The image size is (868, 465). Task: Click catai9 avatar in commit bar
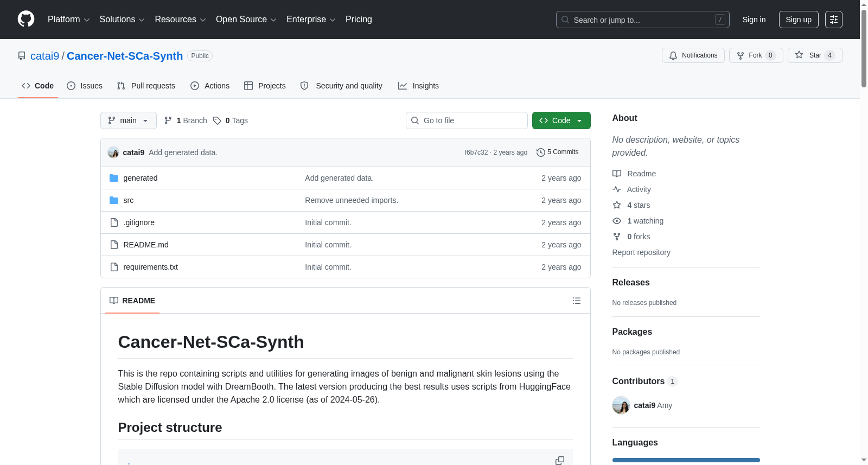tap(113, 152)
